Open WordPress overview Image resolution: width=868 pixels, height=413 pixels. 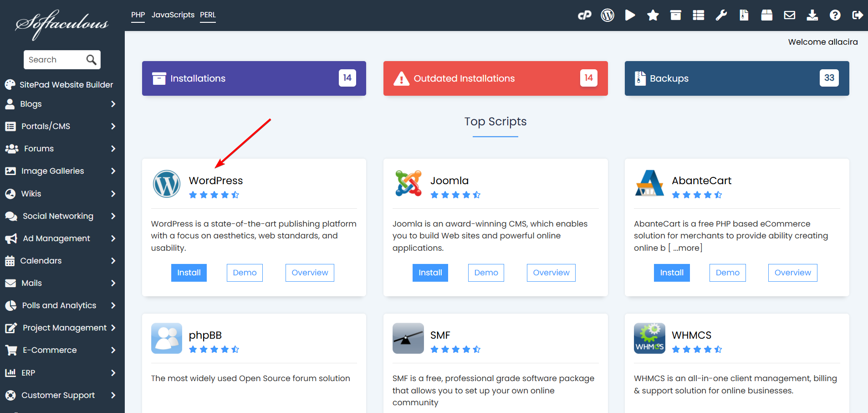(310, 273)
